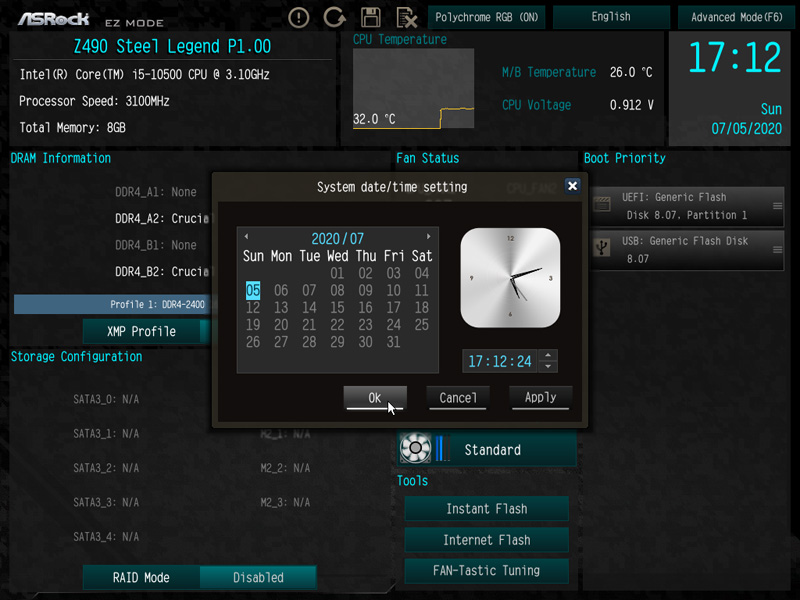
Task: Click the CPU temperature graph
Action: (x=413, y=89)
